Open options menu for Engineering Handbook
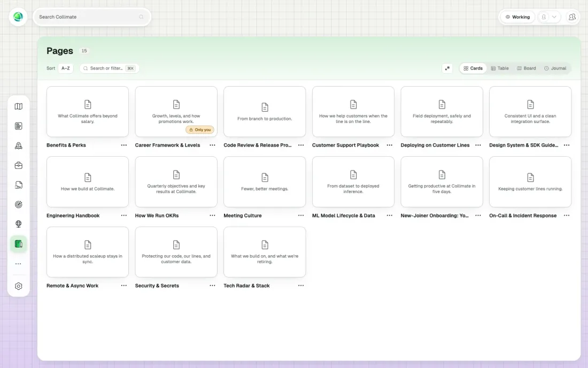588x368 pixels. click(124, 216)
